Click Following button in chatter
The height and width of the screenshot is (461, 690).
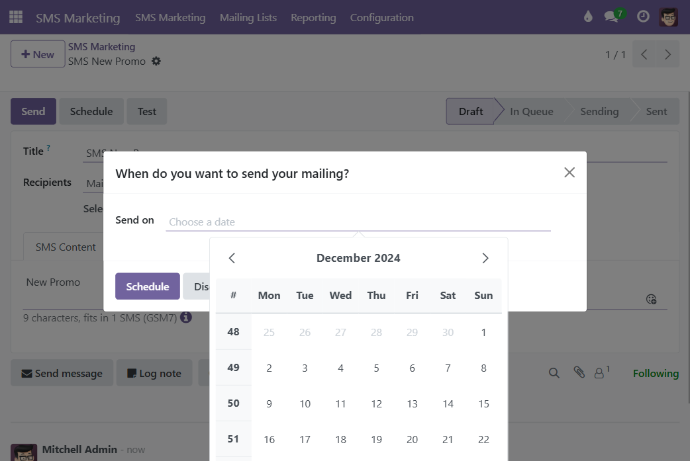(656, 373)
